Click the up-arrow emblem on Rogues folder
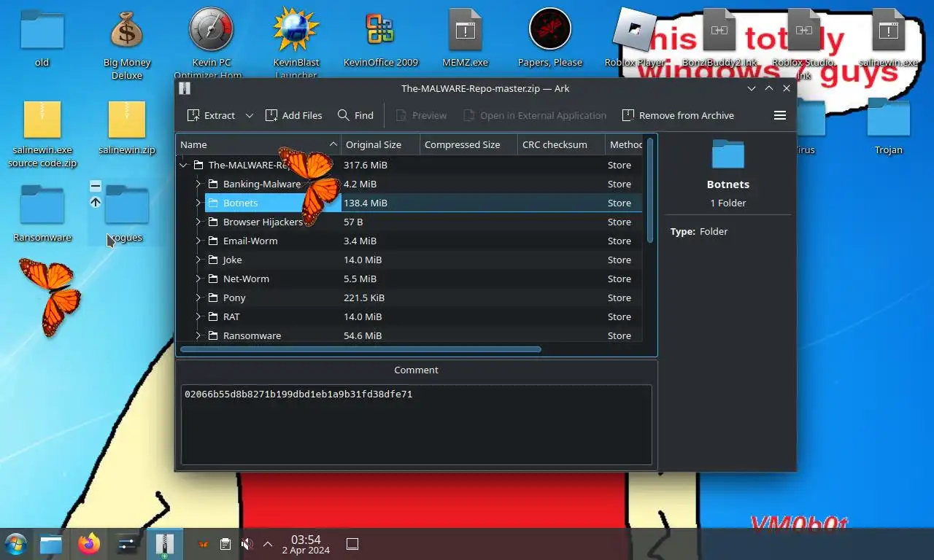 coord(96,203)
